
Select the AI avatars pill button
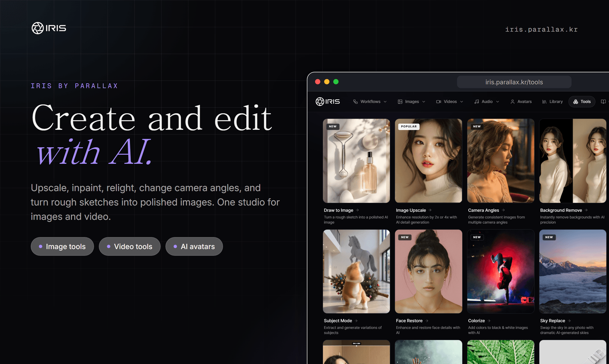click(194, 246)
